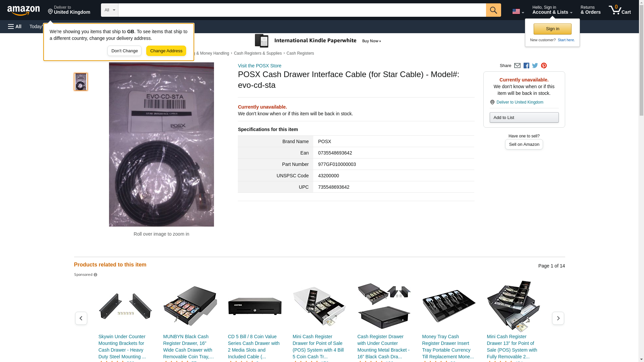Go to next related products page
644x362 pixels.
(558, 318)
